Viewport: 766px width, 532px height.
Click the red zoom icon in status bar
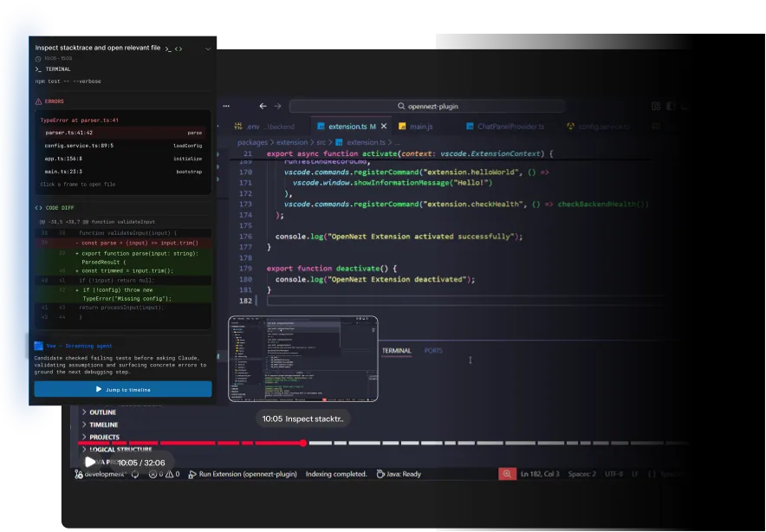click(507, 474)
